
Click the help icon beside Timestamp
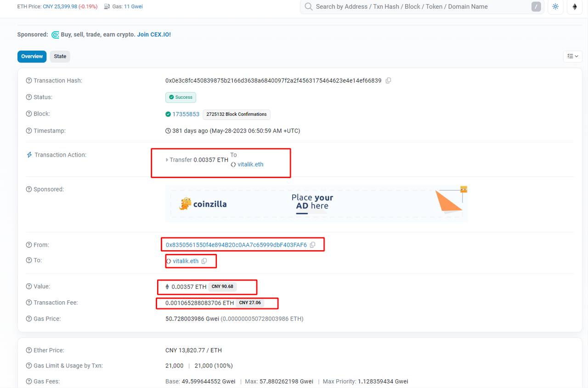point(29,131)
